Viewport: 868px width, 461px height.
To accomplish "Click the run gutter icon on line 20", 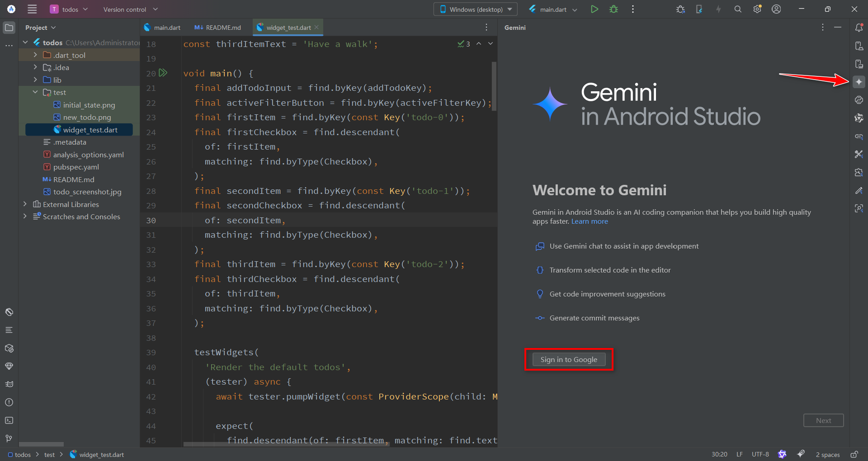I will coord(163,73).
